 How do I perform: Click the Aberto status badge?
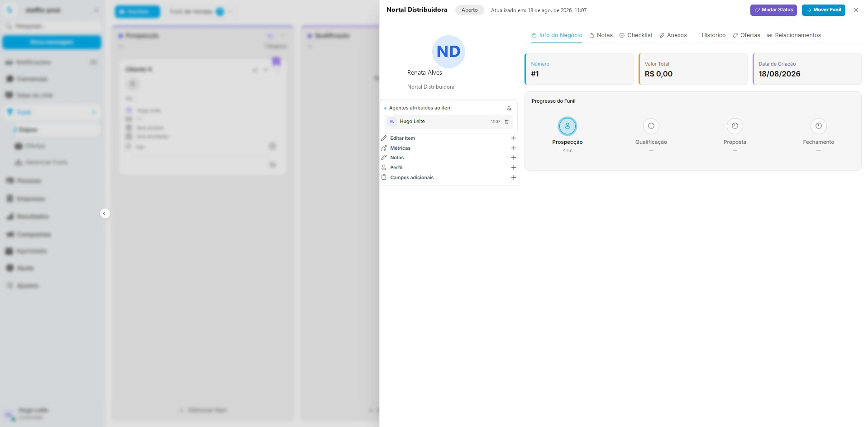click(x=470, y=10)
